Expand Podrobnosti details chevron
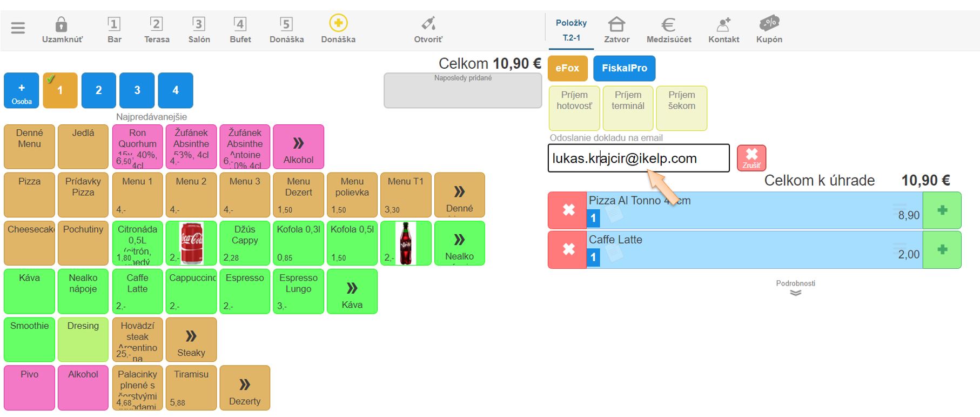Image resolution: width=980 pixels, height=417 pixels. click(795, 293)
